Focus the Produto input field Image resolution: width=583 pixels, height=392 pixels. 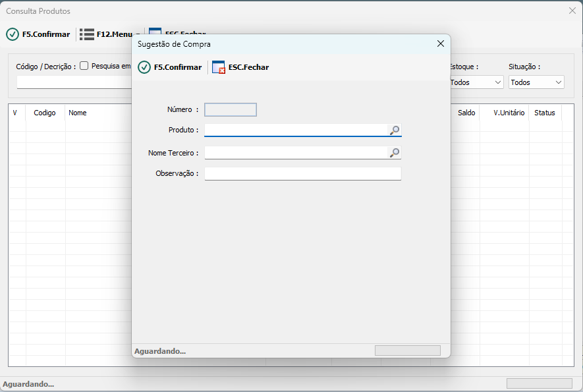[x=296, y=130]
